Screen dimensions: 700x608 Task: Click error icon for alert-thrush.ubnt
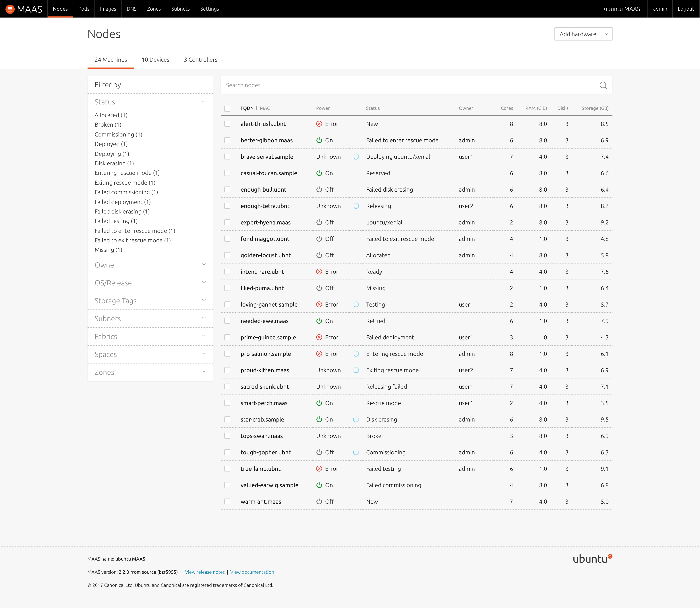(x=319, y=124)
